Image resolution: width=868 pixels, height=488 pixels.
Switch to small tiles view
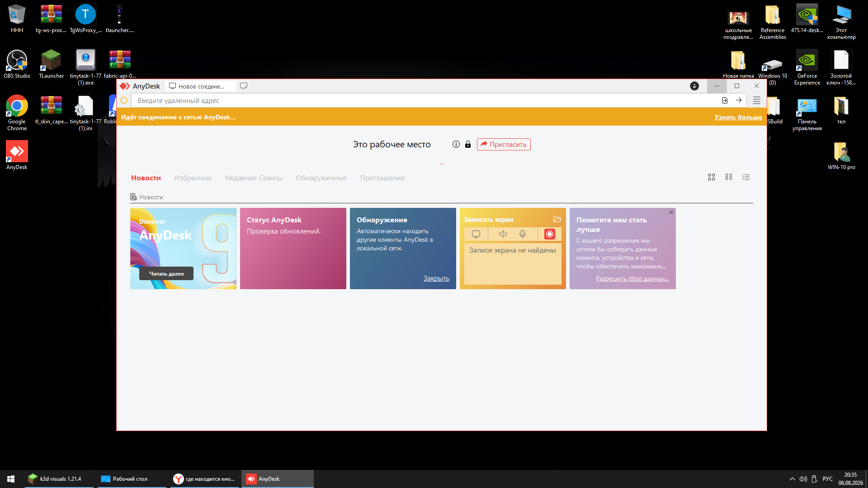(x=729, y=178)
